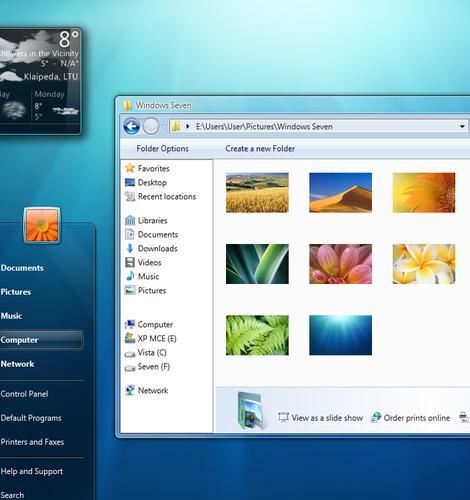
Task: Click the Favorites star icon
Action: (130, 168)
